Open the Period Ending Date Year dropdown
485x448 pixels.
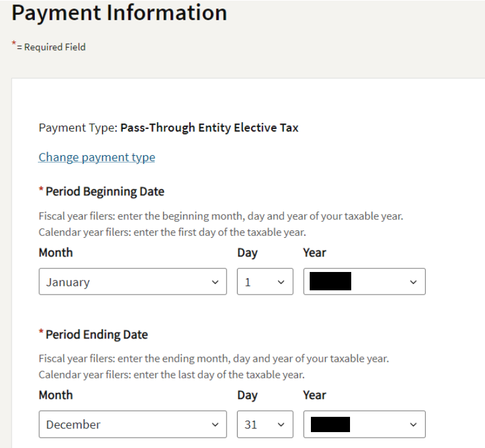pyautogui.click(x=364, y=424)
